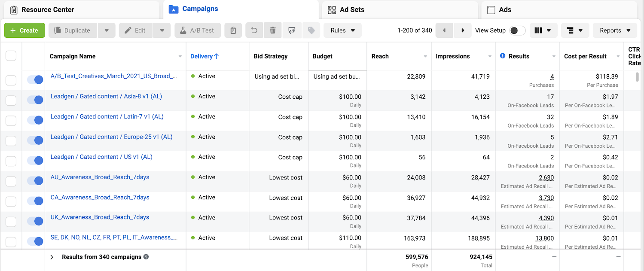Click the Revert changes icon
Screen dimensions: 644x271
click(254, 30)
